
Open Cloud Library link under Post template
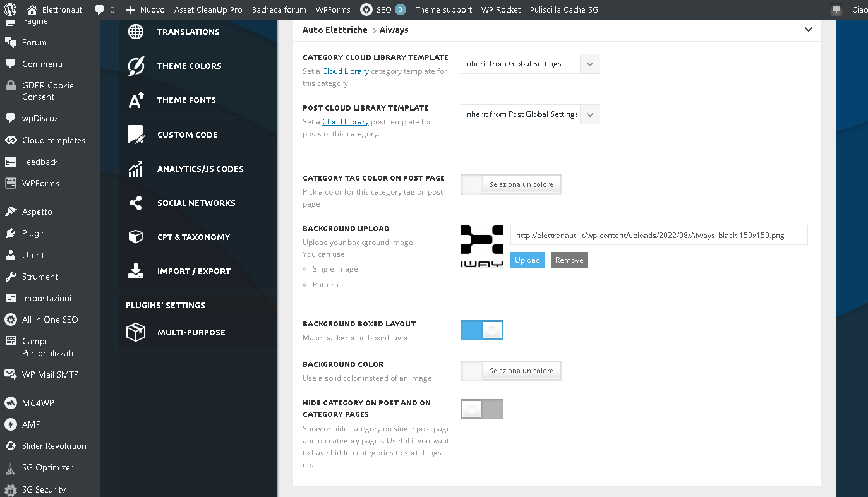click(346, 122)
